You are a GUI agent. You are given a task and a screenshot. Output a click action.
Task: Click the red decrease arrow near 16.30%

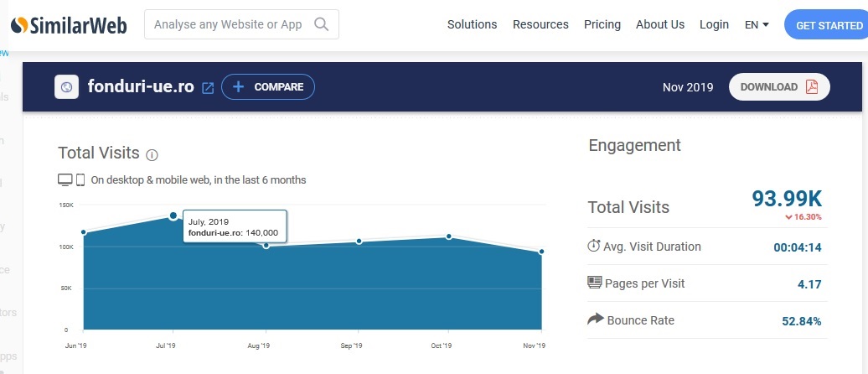click(x=788, y=217)
